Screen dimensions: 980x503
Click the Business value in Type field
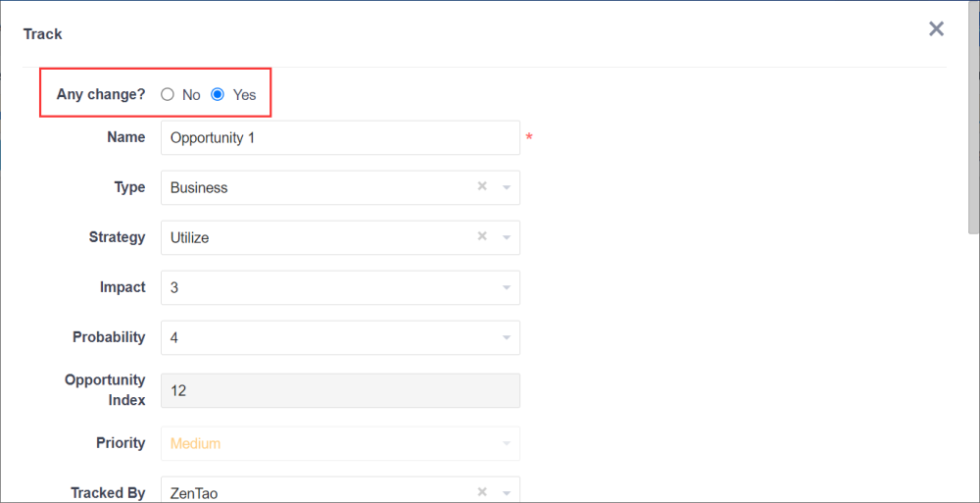point(199,187)
